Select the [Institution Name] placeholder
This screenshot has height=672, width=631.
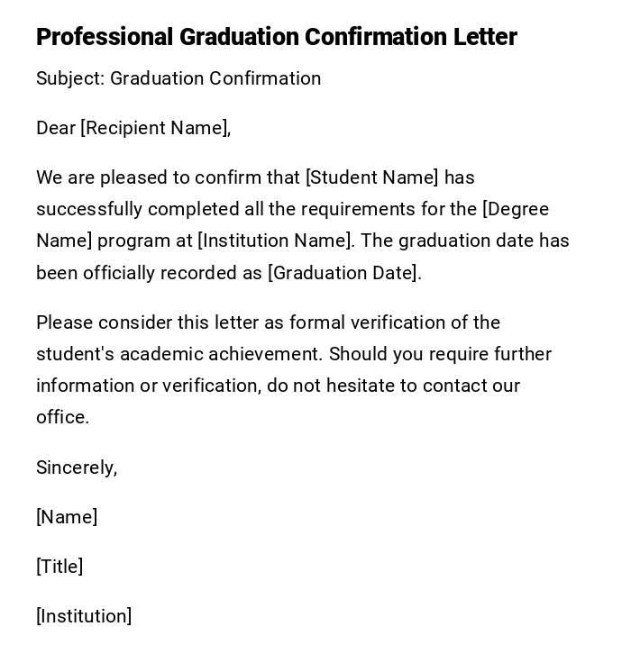coord(275,241)
